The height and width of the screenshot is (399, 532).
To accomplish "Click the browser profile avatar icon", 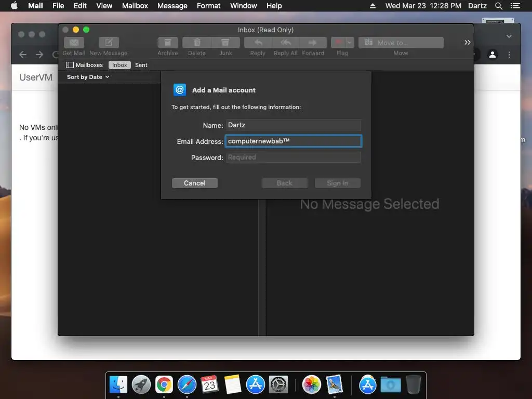I will (x=493, y=55).
